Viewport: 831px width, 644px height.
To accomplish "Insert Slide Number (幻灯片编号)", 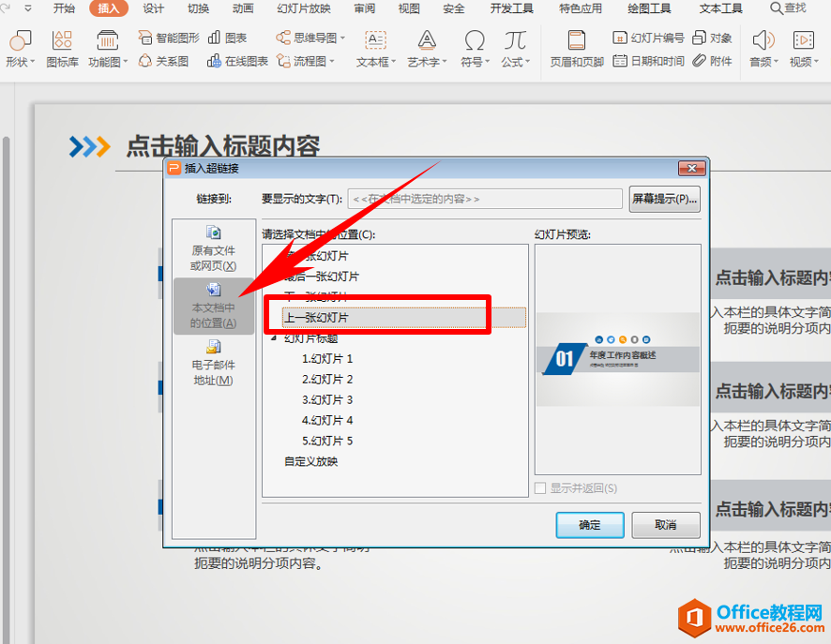I will point(648,38).
